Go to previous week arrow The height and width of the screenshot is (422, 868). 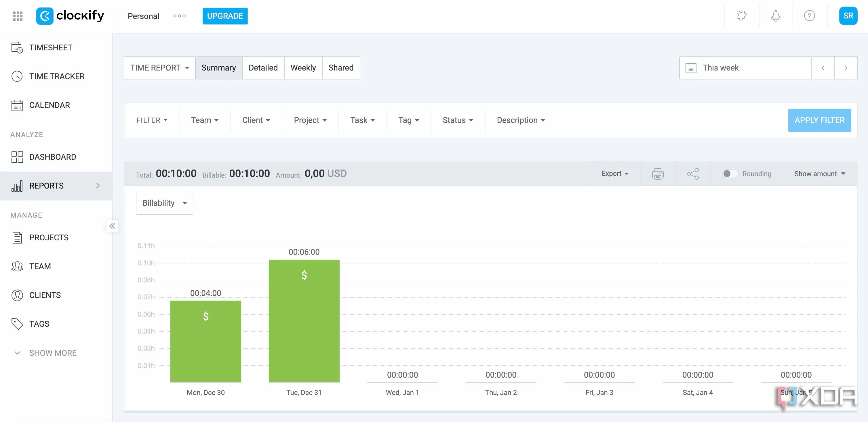(823, 68)
